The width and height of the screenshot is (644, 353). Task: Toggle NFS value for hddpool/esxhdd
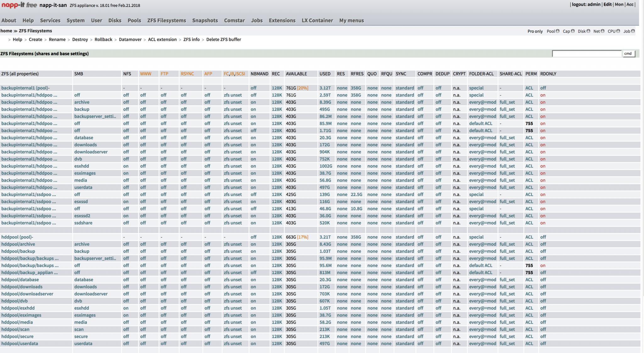[x=126, y=308]
